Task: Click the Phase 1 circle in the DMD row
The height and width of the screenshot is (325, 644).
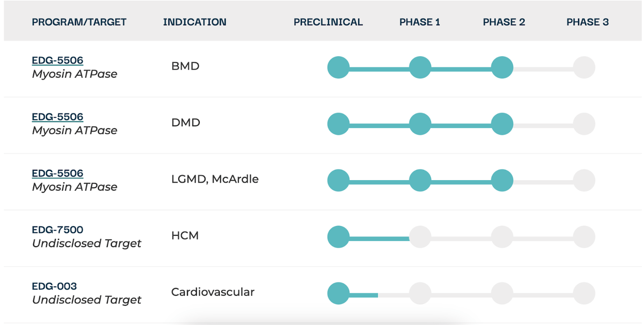Action: pos(420,124)
